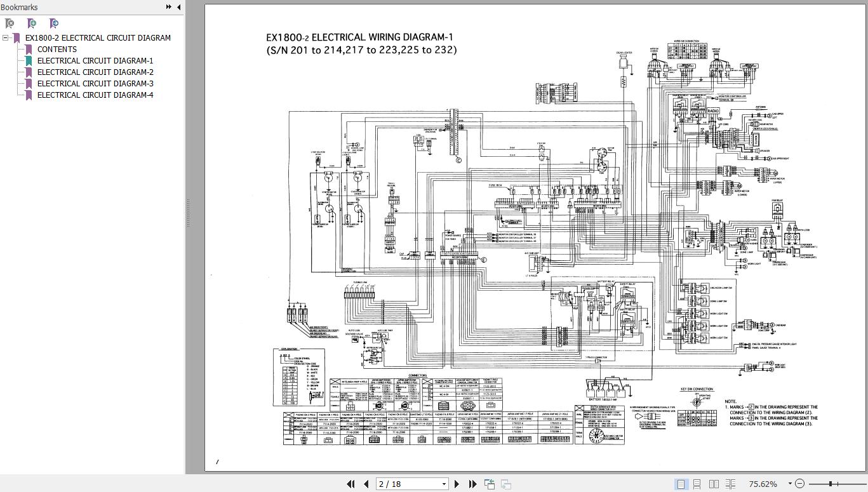Viewport: 868px width, 492px height.
Task: Collapse the EX1800-2 bookmark tree node
Action: (x=6, y=38)
